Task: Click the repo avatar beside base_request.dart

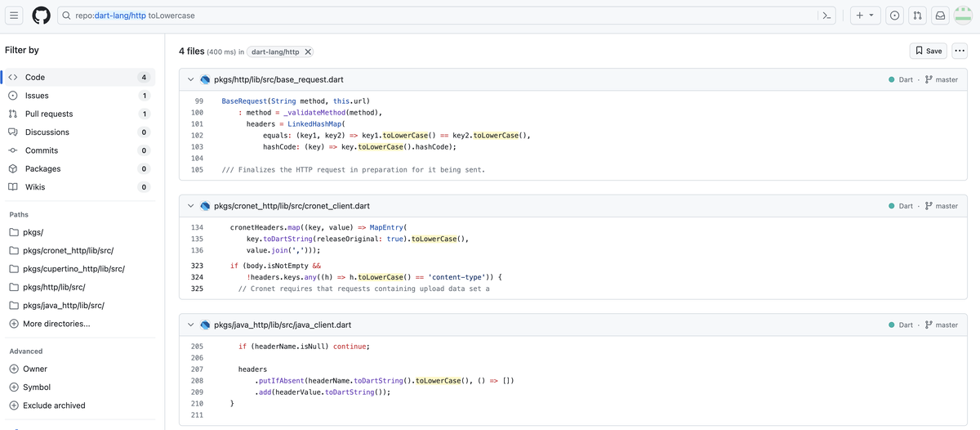Action: (206, 79)
